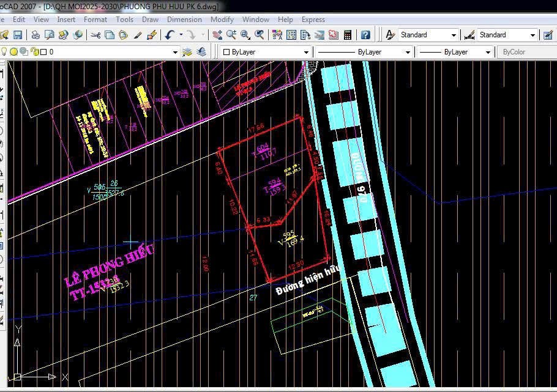This screenshot has height=392, width=557.
Task: Click the Layer Previous icon
Action: tap(201, 51)
